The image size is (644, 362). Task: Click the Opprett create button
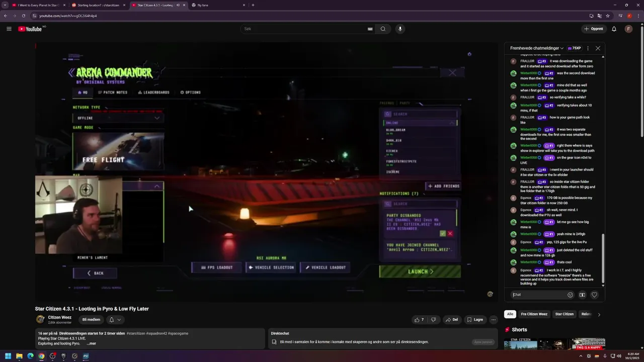tap(594, 29)
